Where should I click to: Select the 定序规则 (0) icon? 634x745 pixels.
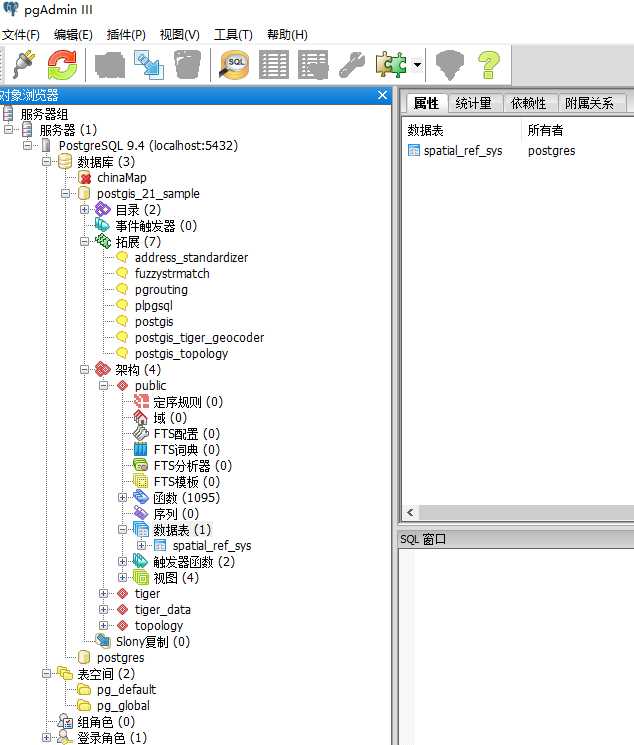click(x=141, y=401)
